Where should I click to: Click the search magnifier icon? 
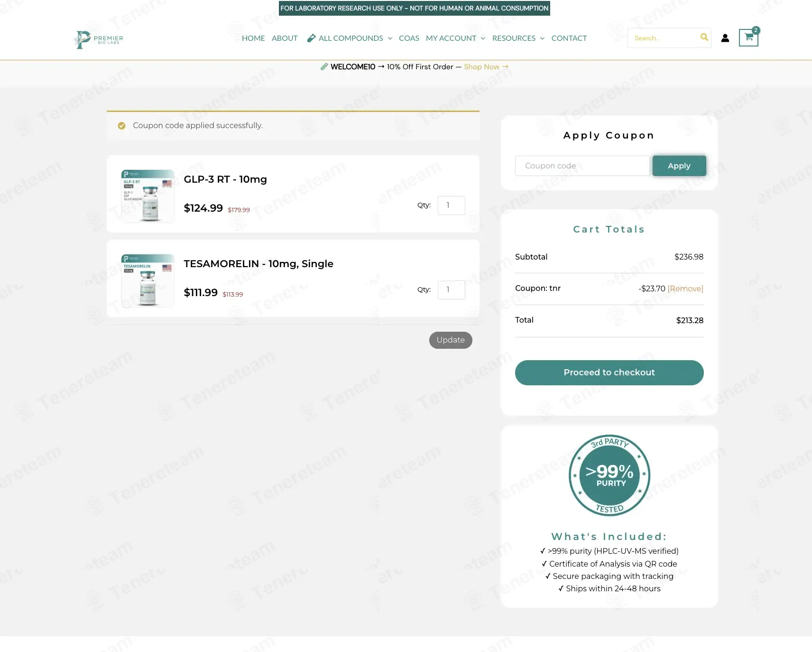point(704,37)
